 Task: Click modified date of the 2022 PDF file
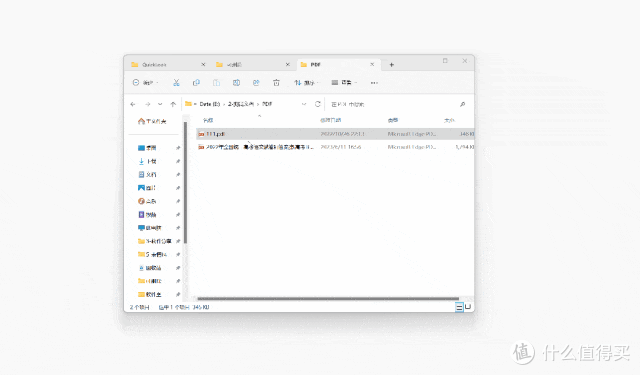[x=340, y=147]
